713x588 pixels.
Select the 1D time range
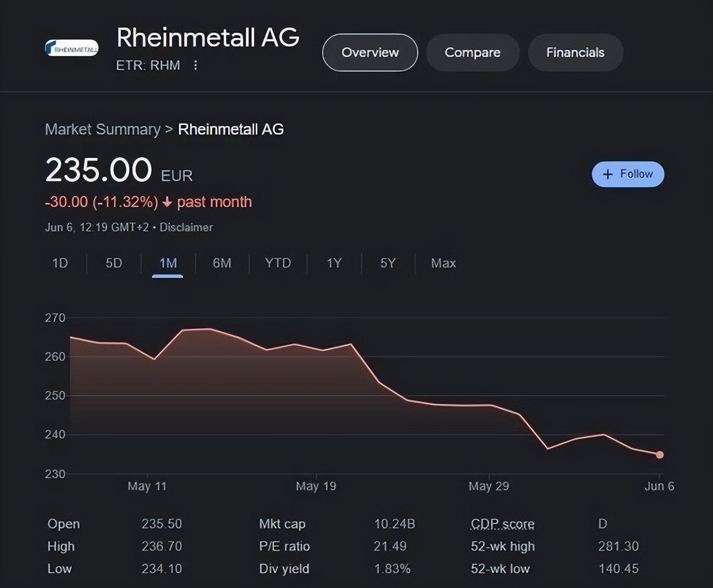pos(60,263)
